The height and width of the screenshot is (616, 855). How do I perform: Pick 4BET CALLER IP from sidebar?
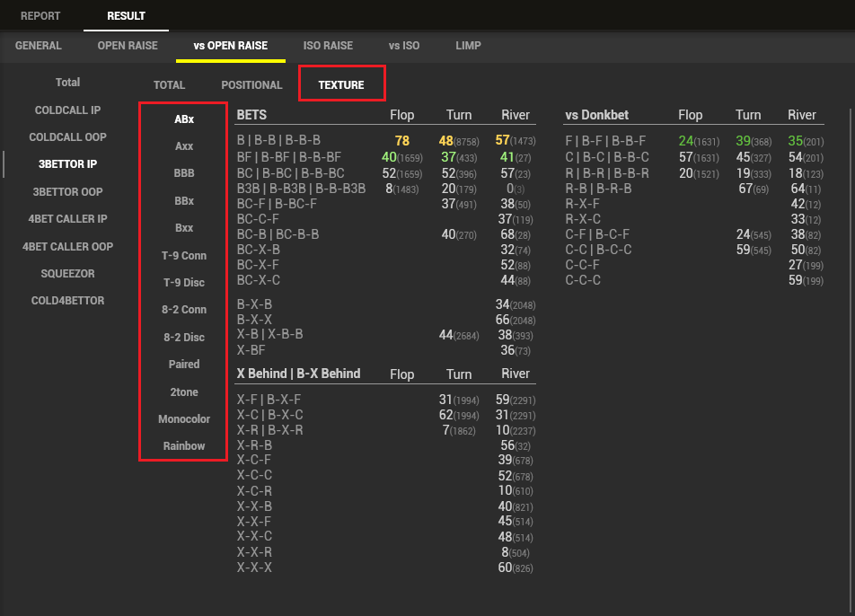point(67,219)
